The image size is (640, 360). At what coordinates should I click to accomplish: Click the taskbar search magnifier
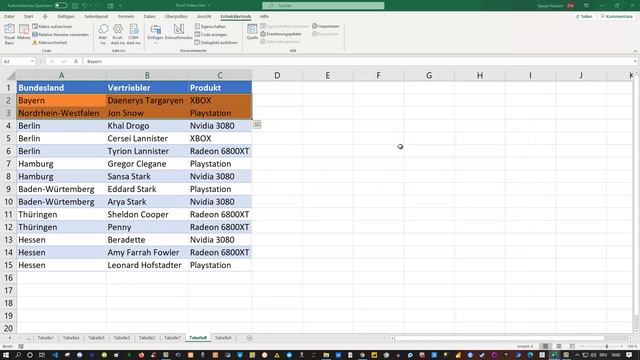(x=18, y=355)
